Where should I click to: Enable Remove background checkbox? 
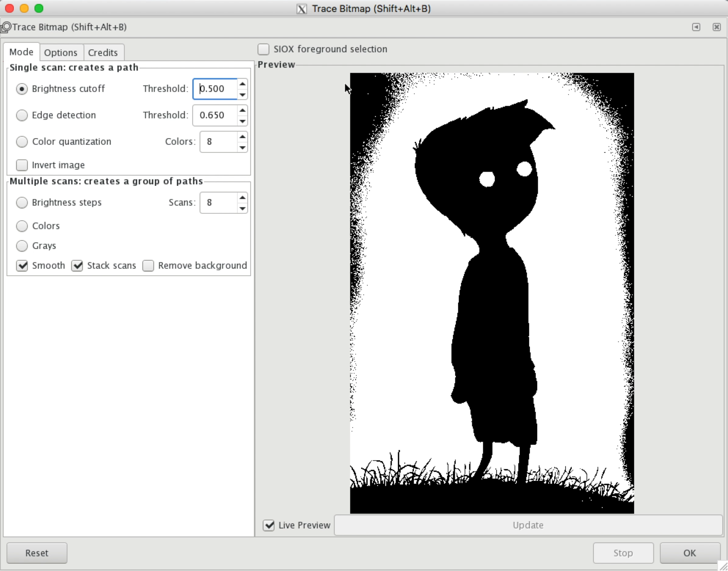[148, 266]
